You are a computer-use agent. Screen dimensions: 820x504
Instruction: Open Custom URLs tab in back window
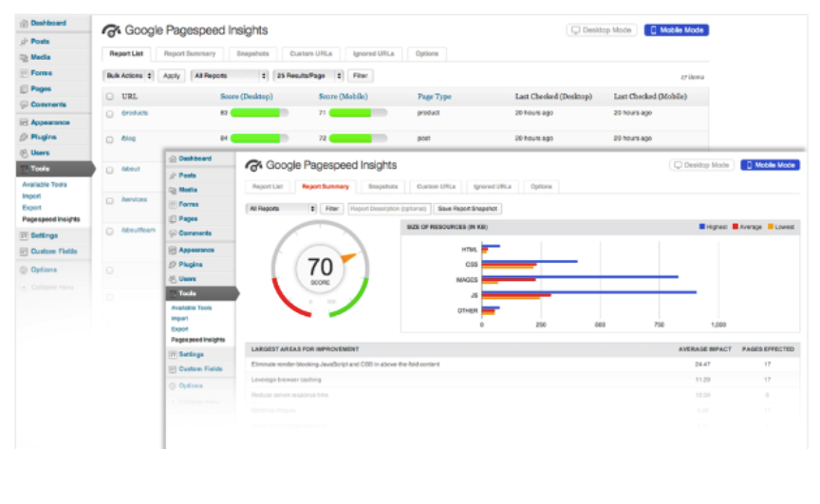[x=311, y=54]
